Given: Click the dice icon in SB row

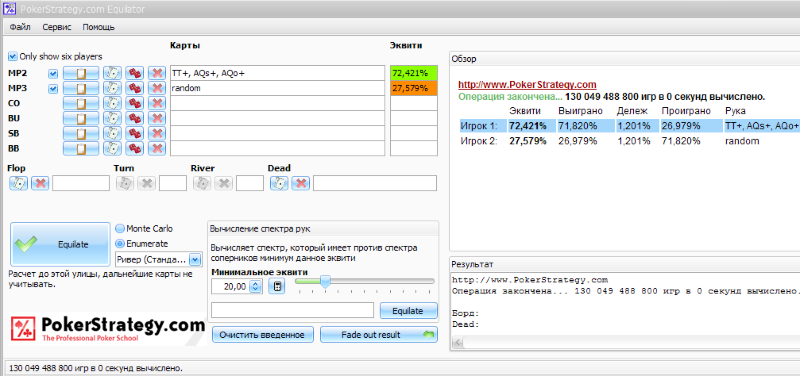Looking at the screenshot, I should point(135,133).
